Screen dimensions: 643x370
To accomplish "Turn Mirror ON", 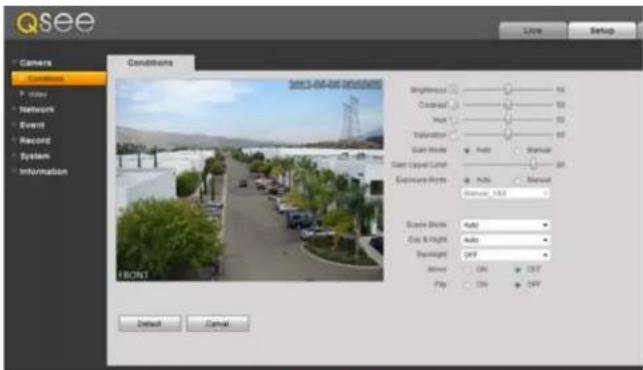I will pos(467,270).
